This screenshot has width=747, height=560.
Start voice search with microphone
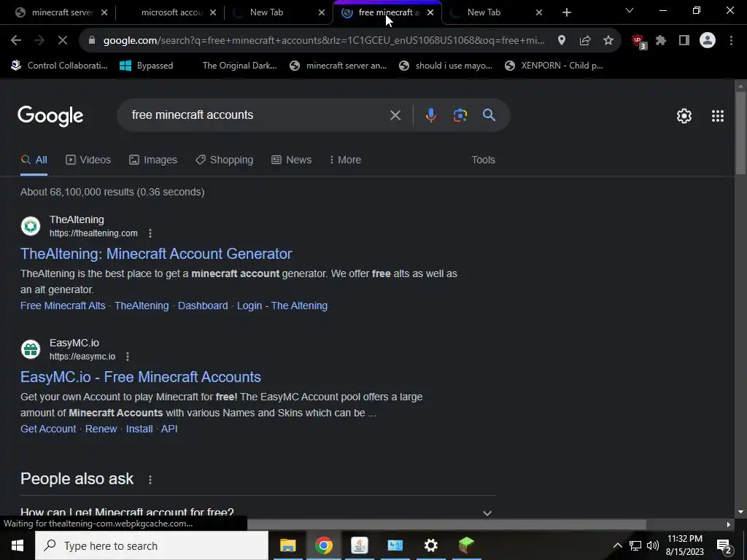(430, 115)
